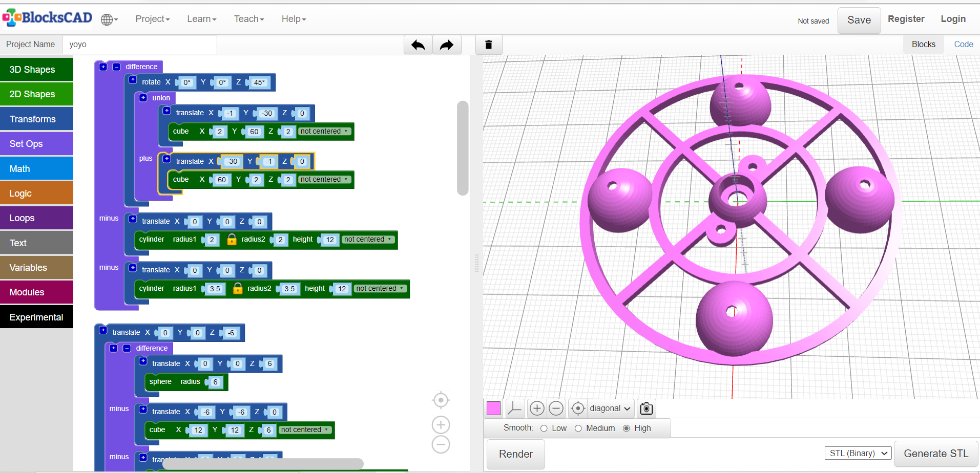Open the Teach menu

tap(248, 19)
